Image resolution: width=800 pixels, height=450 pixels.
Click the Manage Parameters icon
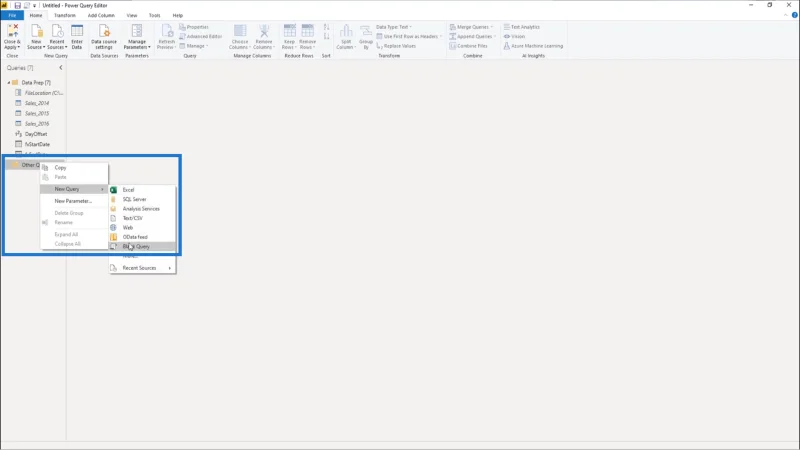pyautogui.click(x=137, y=31)
